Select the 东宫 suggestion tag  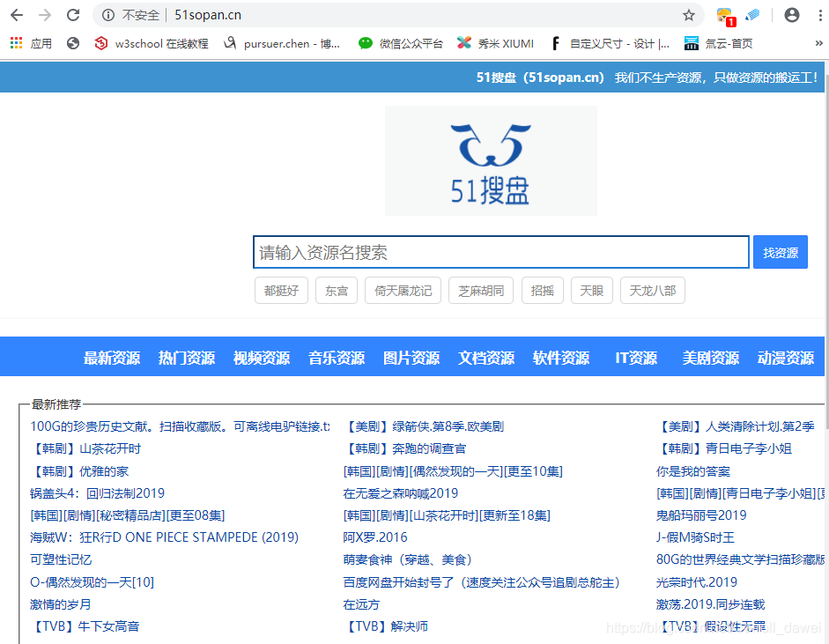(337, 290)
